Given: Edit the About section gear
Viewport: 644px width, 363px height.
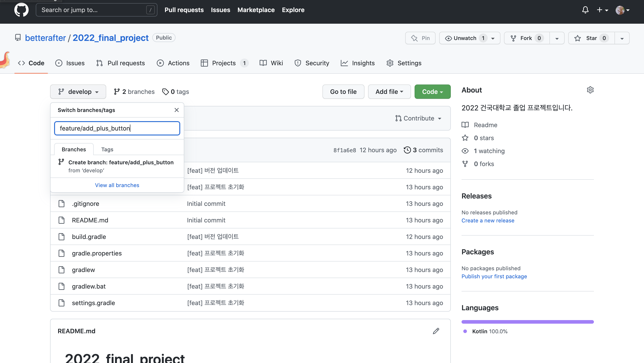Looking at the screenshot, I should tap(590, 90).
